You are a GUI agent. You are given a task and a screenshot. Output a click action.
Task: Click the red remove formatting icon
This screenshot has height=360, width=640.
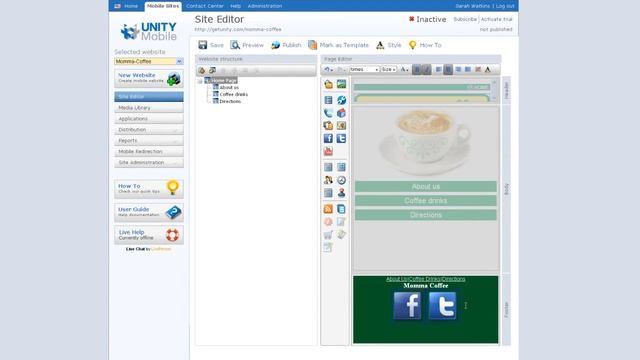pos(478,69)
